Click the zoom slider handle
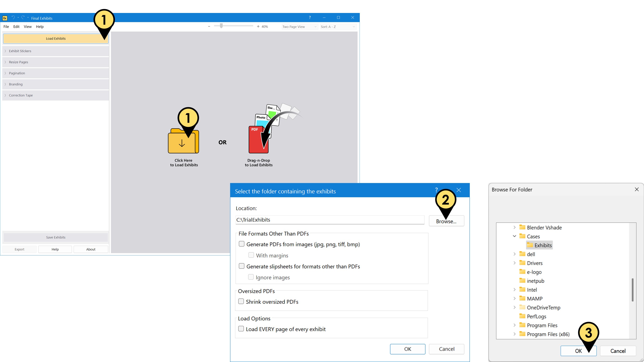 [x=221, y=26]
